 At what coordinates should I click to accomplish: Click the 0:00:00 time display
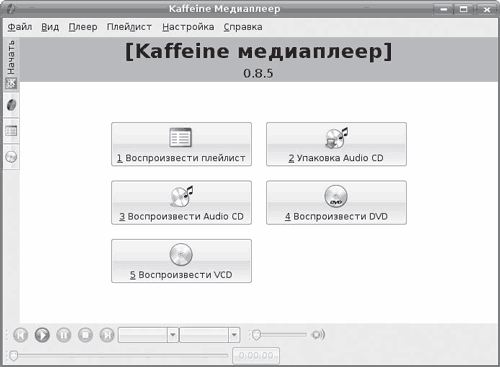(256, 356)
